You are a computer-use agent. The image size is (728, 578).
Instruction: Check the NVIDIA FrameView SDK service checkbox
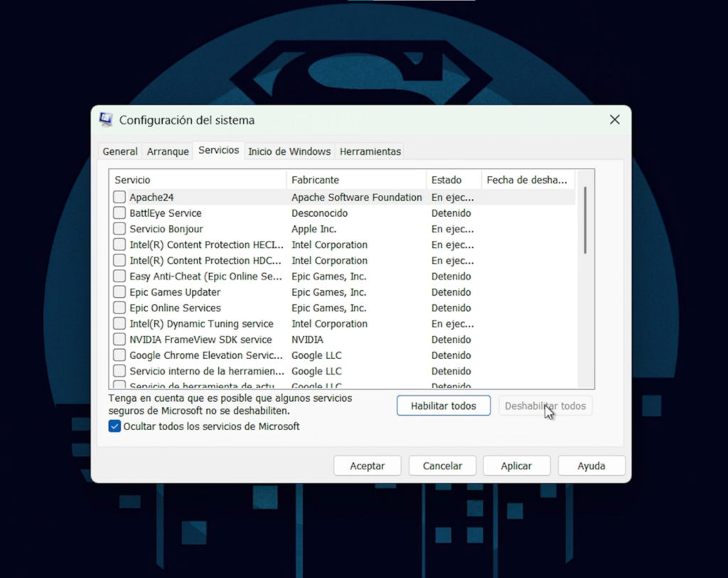(118, 339)
